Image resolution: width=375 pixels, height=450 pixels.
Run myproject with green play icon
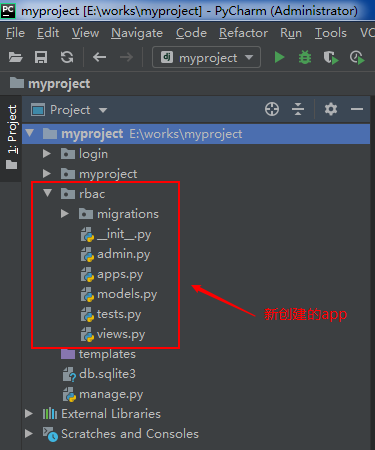click(x=279, y=58)
